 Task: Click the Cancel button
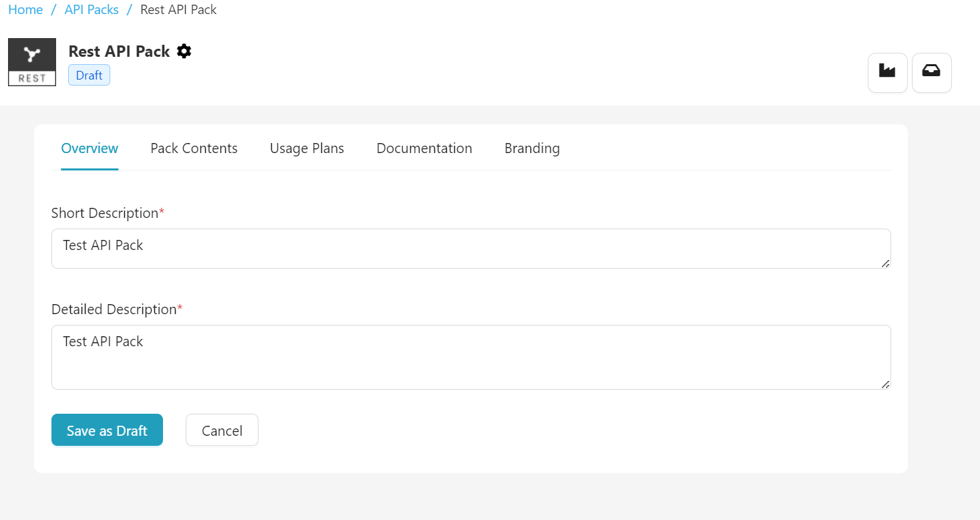[222, 430]
